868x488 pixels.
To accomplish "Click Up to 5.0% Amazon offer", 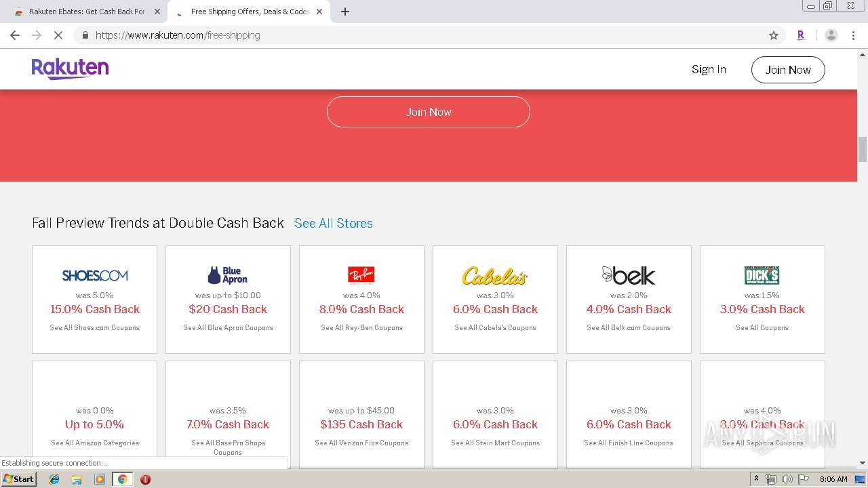I will click(x=95, y=424).
